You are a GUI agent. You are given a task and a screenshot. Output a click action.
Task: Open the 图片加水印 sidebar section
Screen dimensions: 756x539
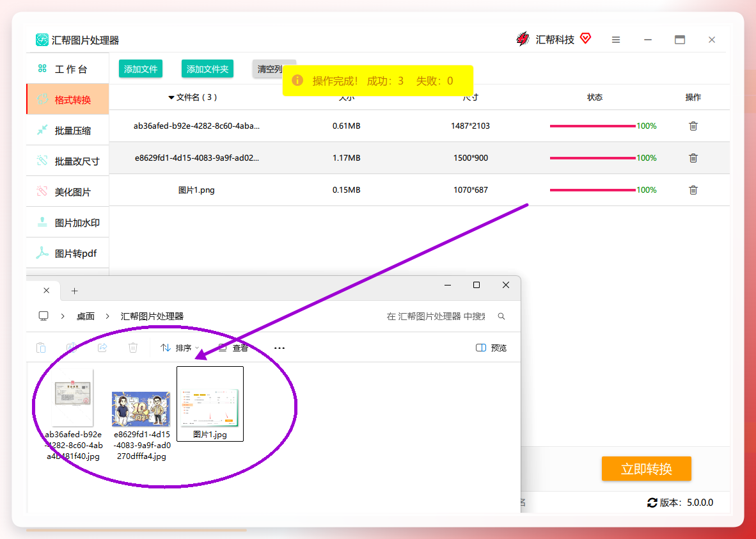tap(68, 223)
